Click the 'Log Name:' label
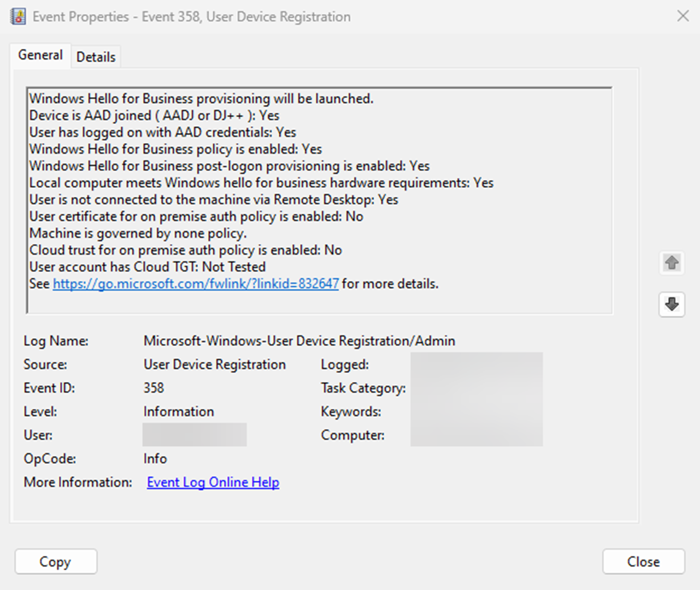Screen dimensions: 700x590 [x=56, y=341]
